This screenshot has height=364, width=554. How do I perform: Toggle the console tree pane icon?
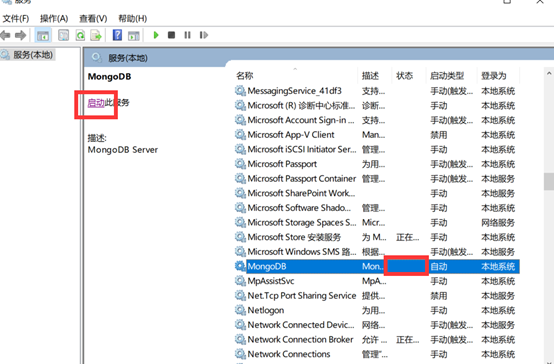coord(43,35)
